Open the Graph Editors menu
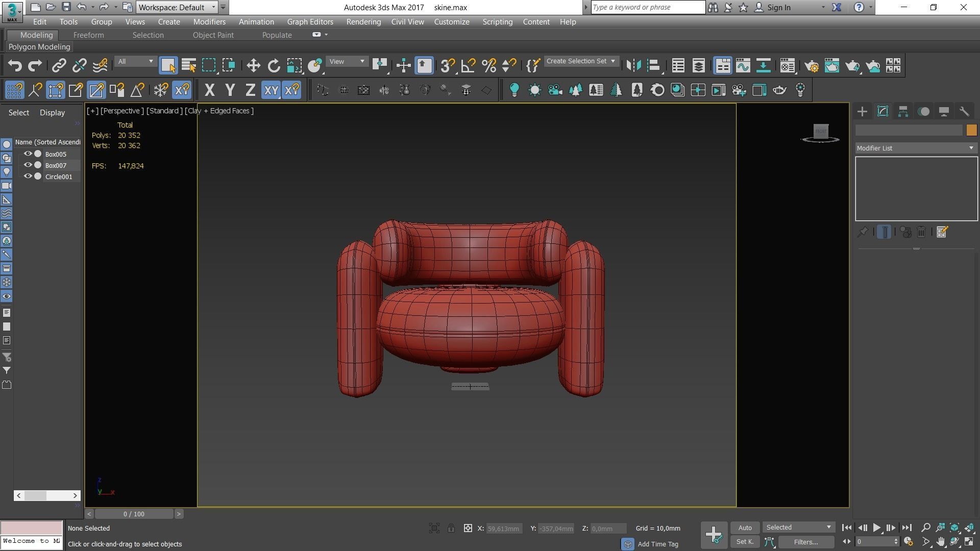 pyautogui.click(x=310, y=22)
